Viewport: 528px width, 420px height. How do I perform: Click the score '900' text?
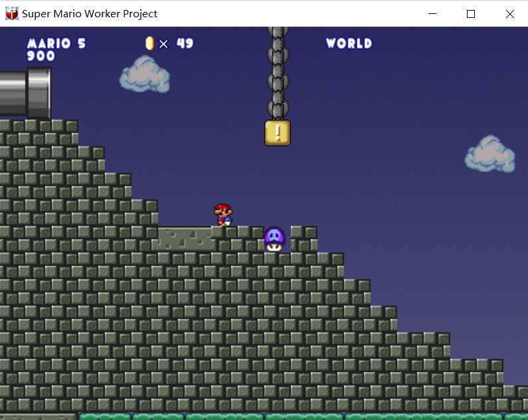[x=41, y=56]
